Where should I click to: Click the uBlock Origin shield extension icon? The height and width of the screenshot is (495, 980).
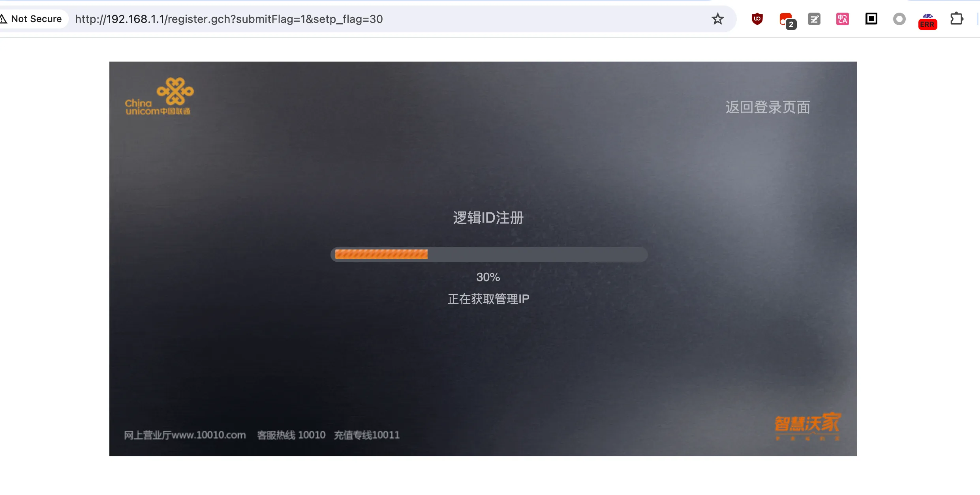coord(757,19)
